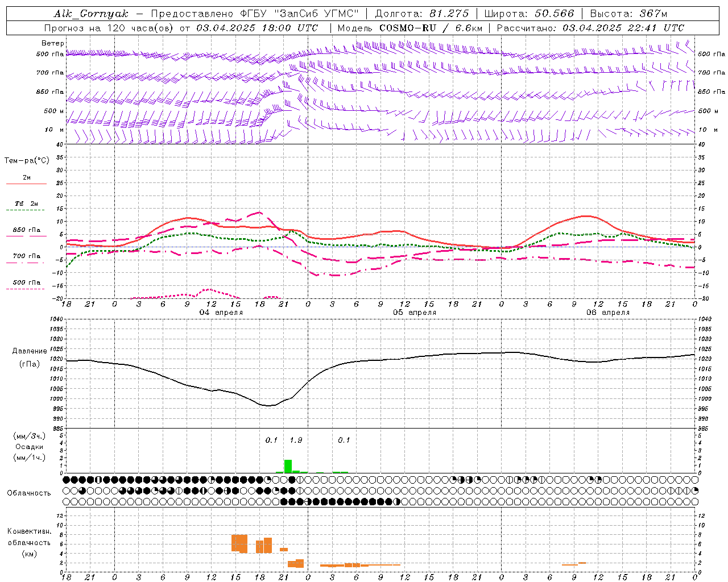728x582 pixels.
Task: Click the elevation value "Высота: 367м"
Action: pos(628,14)
